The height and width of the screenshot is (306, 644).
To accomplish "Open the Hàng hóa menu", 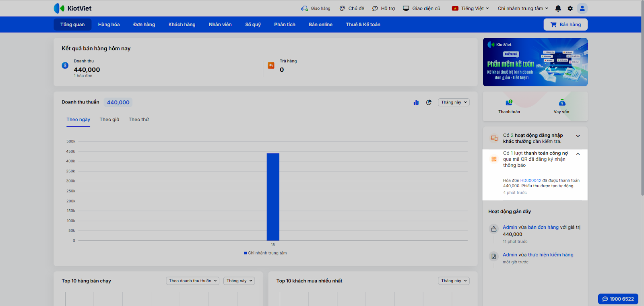I will pyautogui.click(x=109, y=25).
